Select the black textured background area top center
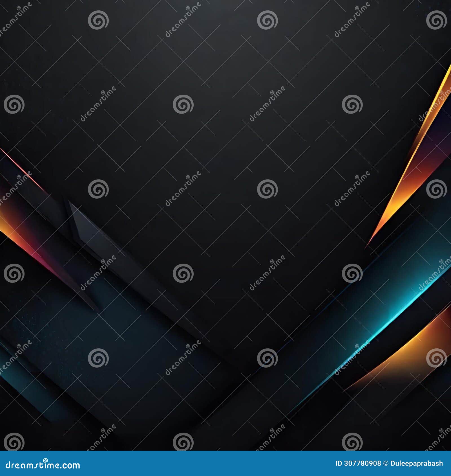Viewport: 451px width, 476px height. [x=225, y=56]
